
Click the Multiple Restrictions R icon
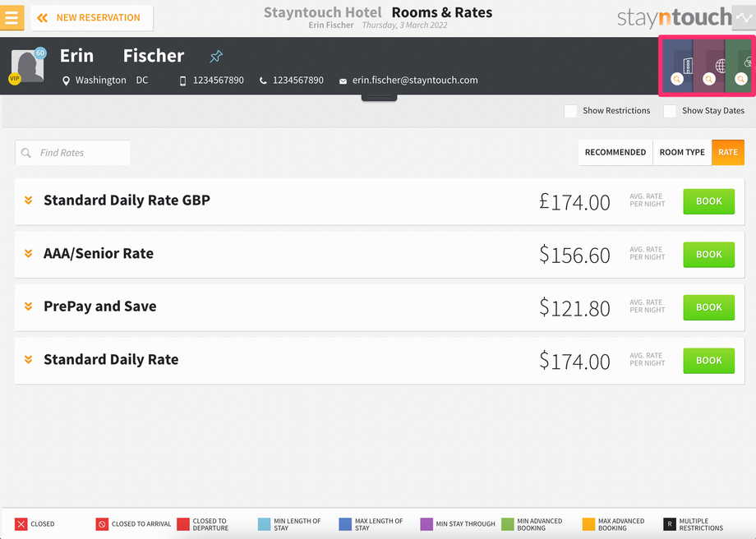670,524
